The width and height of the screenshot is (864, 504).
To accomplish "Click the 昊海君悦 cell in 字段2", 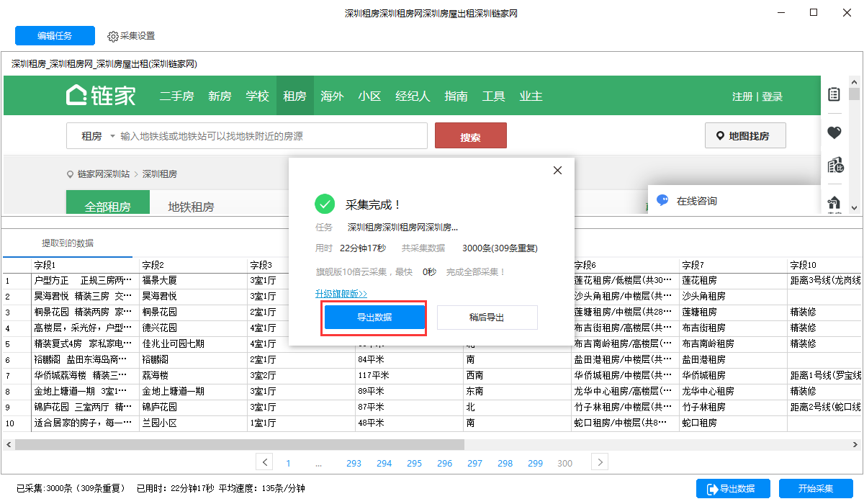I will coord(193,296).
